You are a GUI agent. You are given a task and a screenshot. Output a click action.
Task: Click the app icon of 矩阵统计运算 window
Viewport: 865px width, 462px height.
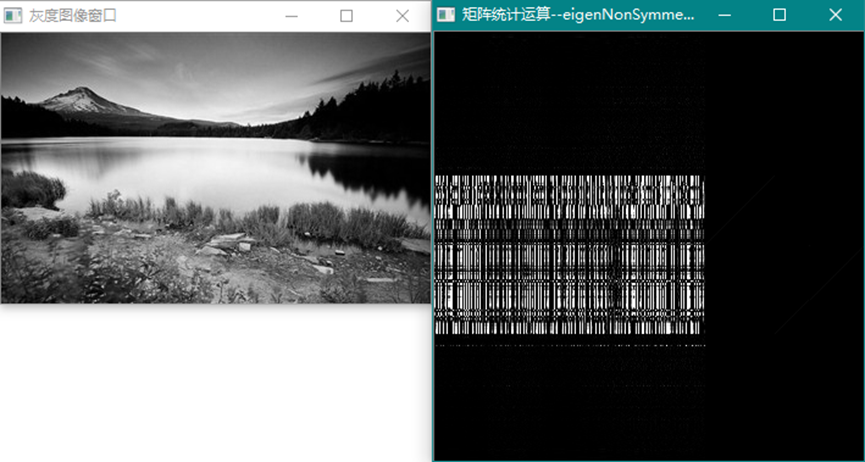coord(446,15)
